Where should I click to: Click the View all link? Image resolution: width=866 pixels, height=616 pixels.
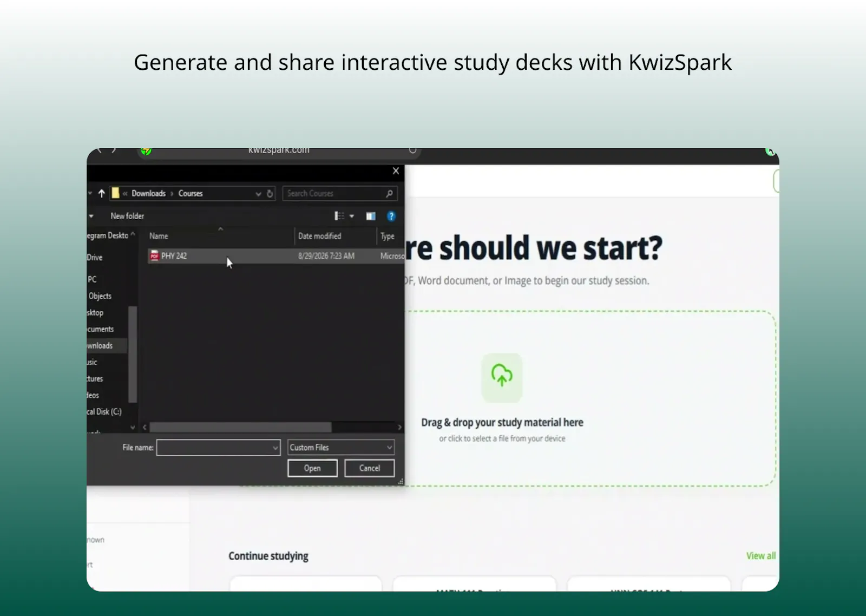tap(760, 556)
